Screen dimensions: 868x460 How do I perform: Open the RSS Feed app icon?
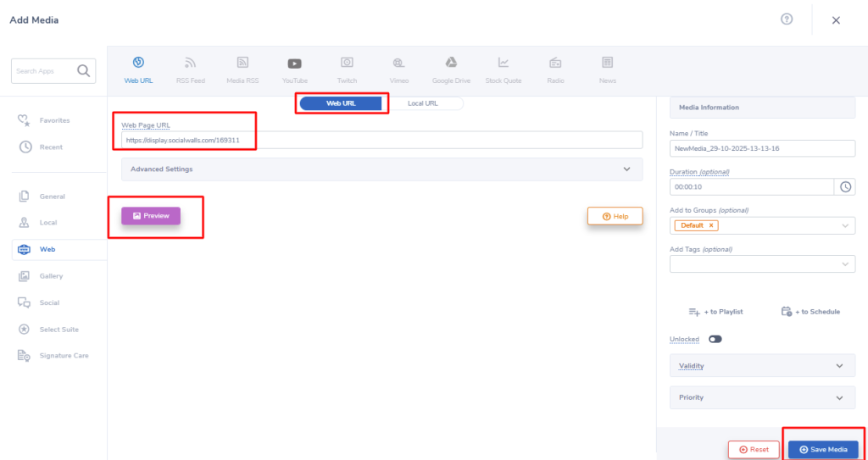pyautogui.click(x=191, y=64)
